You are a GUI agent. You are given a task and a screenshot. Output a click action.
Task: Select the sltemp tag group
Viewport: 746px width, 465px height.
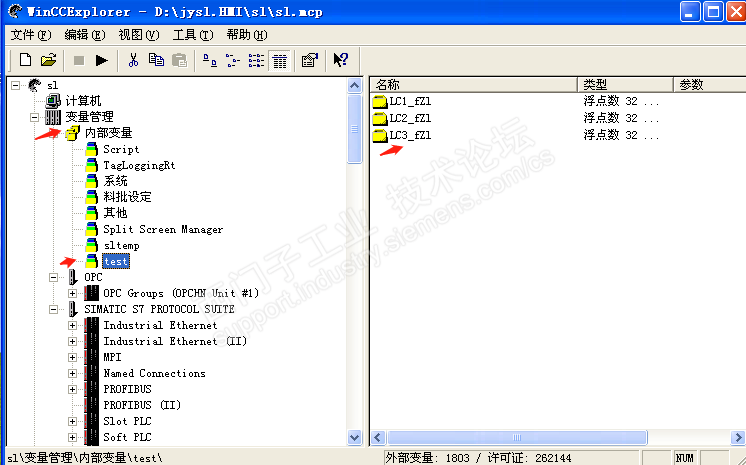[121, 246]
